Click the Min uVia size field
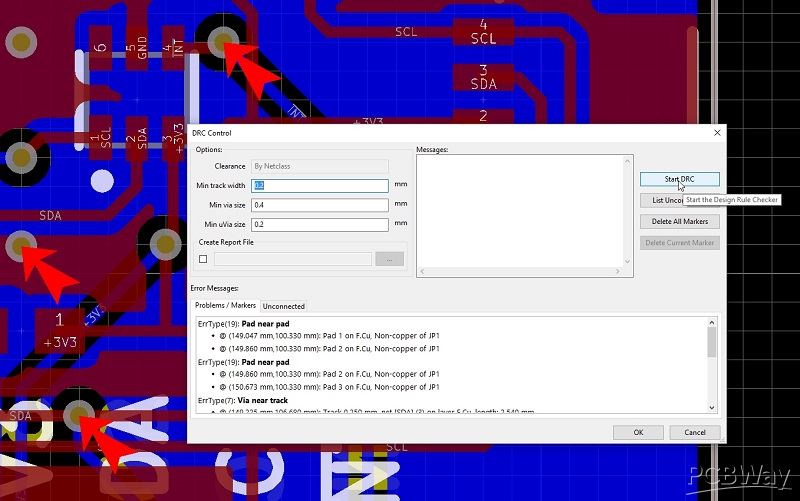The height and width of the screenshot is (501, 800). coord(320,224)
